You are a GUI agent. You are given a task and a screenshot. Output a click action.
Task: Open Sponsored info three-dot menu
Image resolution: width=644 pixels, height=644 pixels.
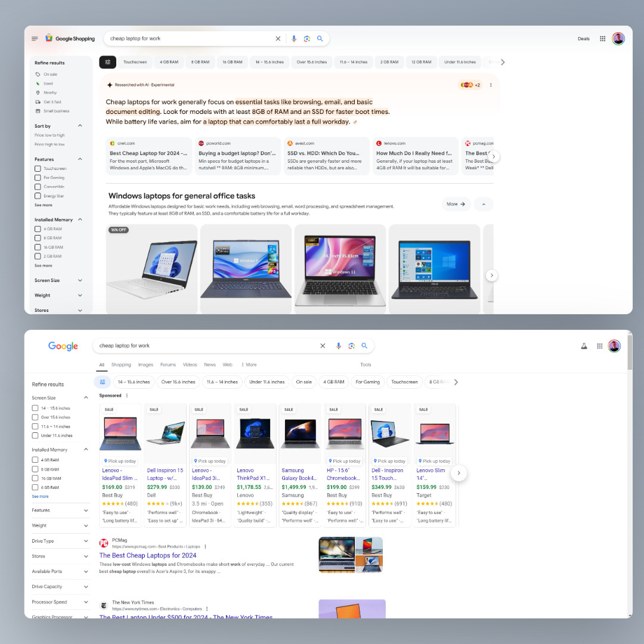point(127,395)
